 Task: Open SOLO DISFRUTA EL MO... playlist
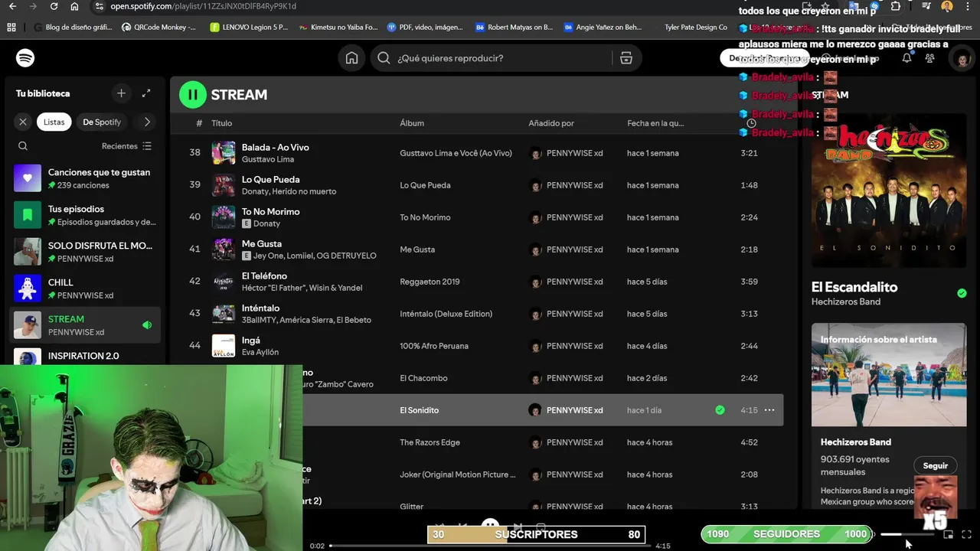coord(87,252)
